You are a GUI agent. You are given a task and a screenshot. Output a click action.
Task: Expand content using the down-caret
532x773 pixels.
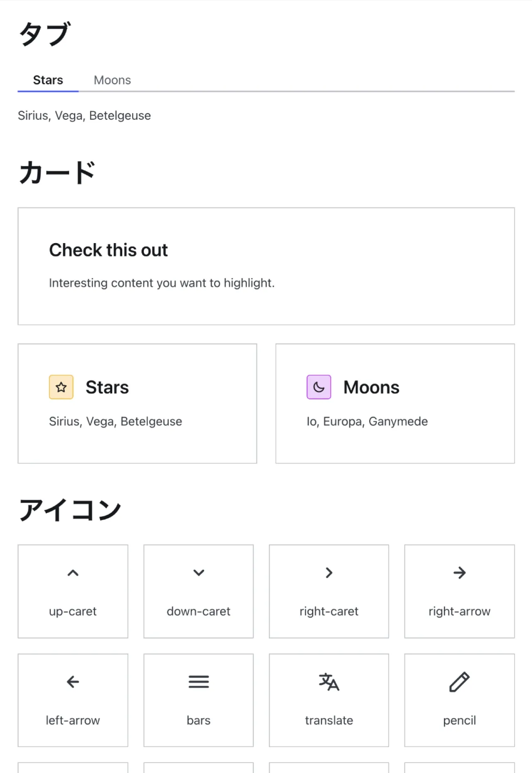(x=198, y=573)
